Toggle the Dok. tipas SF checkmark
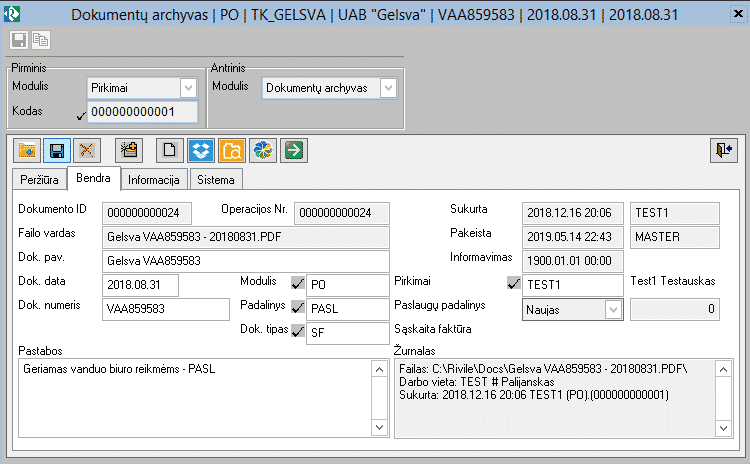The width and height of the screenshot is (750, 464). [x=297, y=332]
